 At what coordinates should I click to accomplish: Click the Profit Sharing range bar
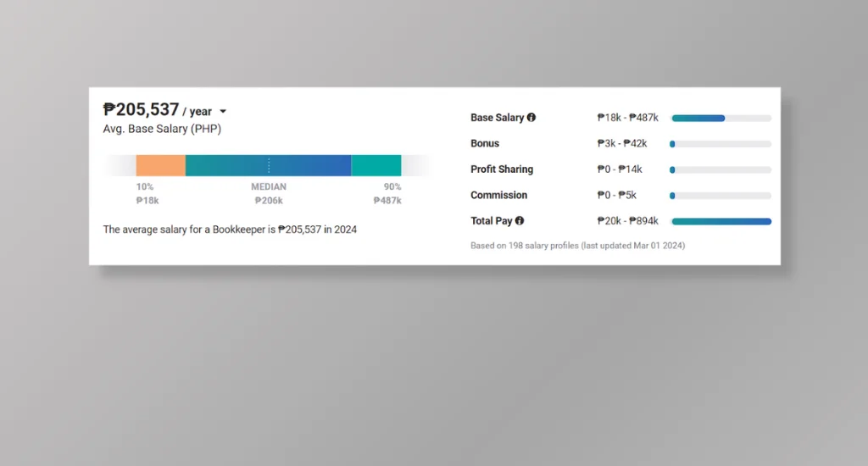pyautogui.click(x=721, y=170)
